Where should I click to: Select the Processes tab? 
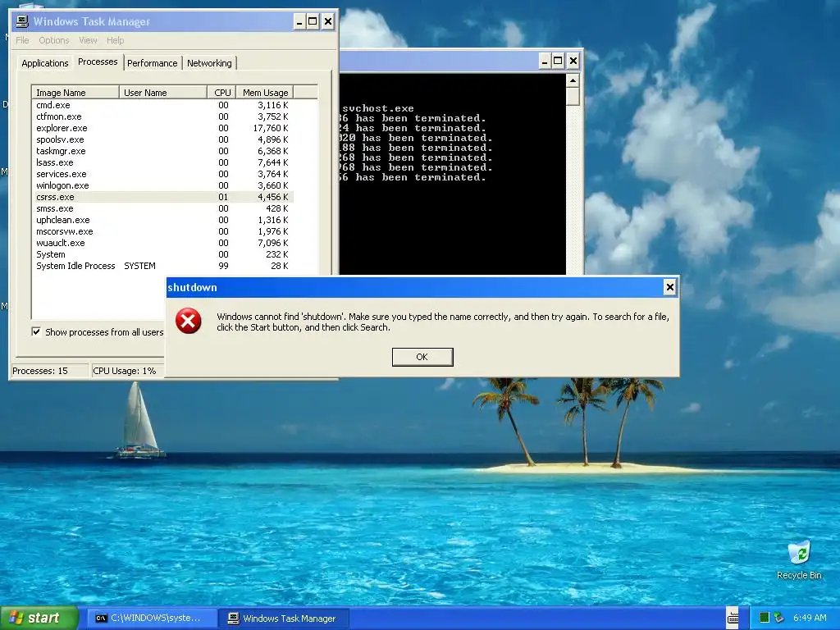(98, 62)
